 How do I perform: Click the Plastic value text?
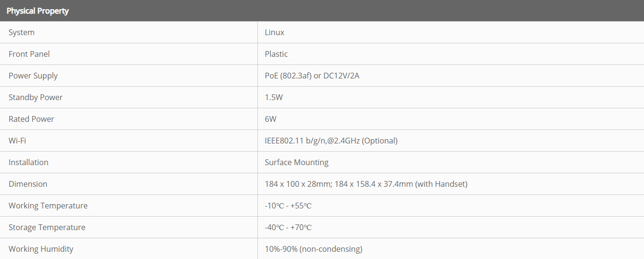tap(276, 54)
